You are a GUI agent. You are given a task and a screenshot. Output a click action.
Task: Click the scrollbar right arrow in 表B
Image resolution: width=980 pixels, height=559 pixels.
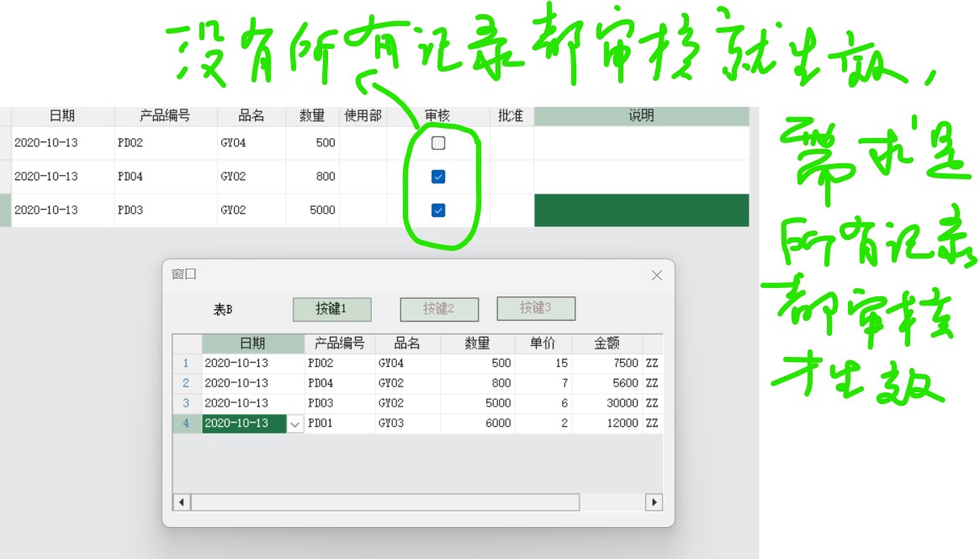click(654, 502)
